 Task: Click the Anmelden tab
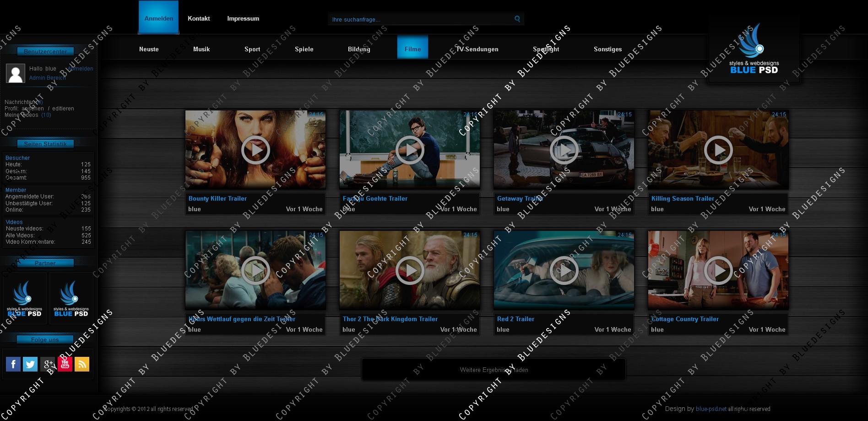click(x=159, y=17)
